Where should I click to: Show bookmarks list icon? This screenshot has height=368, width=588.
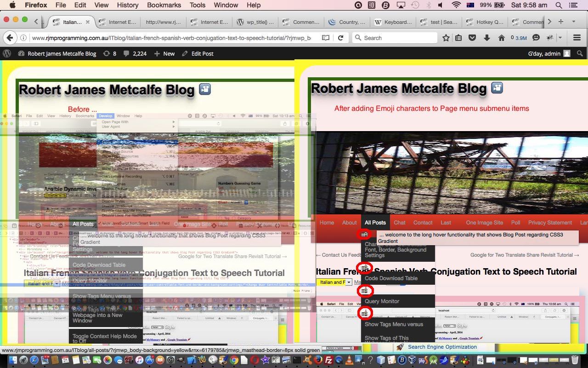pyautogui.click(x=458, y=38)
